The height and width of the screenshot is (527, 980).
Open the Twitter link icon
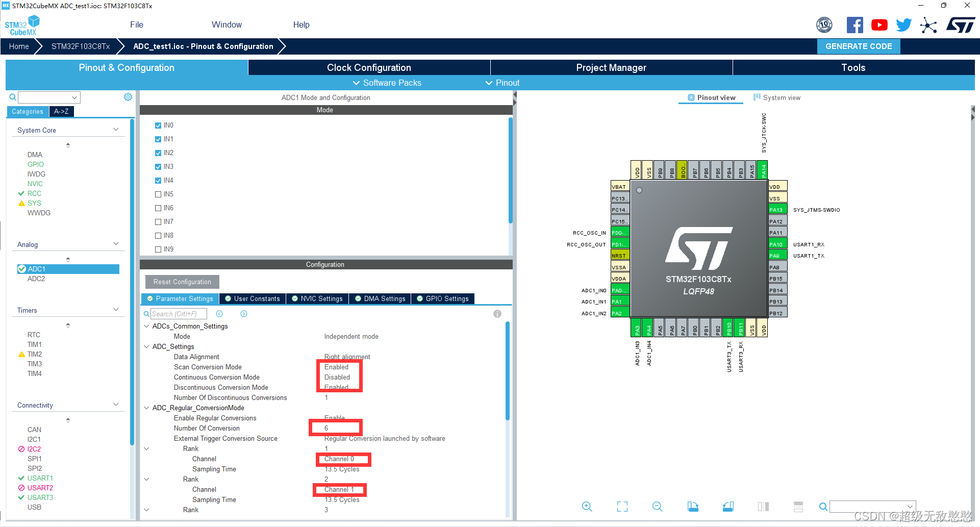coord(903,25)
